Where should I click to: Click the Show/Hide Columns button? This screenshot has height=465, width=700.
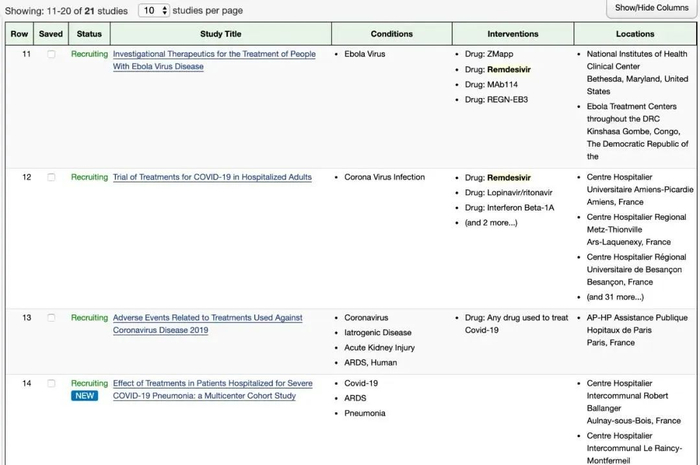[651, 8]
